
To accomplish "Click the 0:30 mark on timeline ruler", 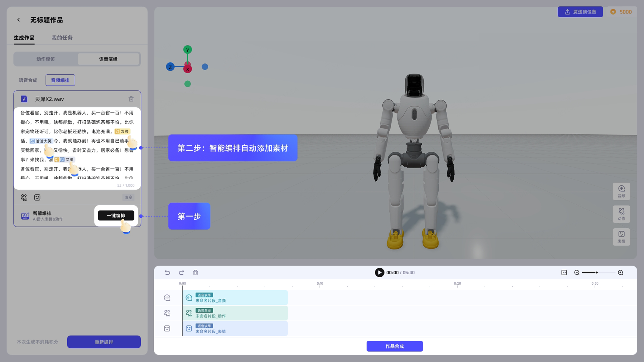I will (x=595, y=284).
